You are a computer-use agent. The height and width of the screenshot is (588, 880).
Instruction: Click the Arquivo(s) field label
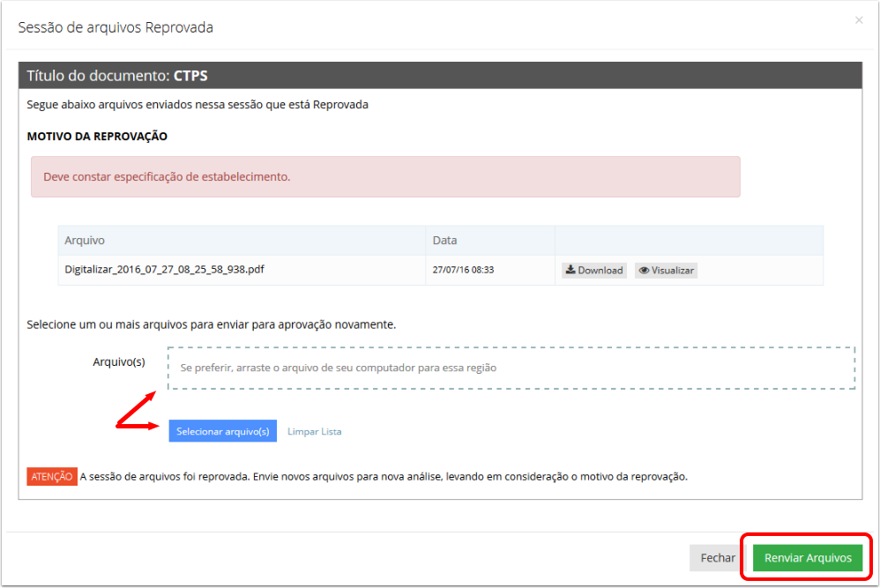point(119,362)
